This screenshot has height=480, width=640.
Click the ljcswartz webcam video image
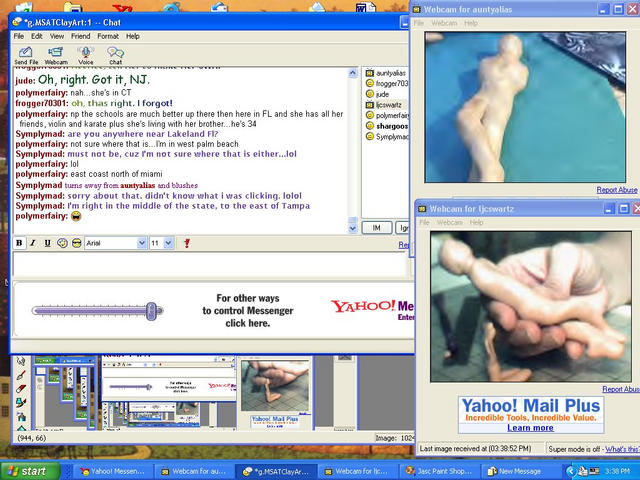(x=531, y=307)
